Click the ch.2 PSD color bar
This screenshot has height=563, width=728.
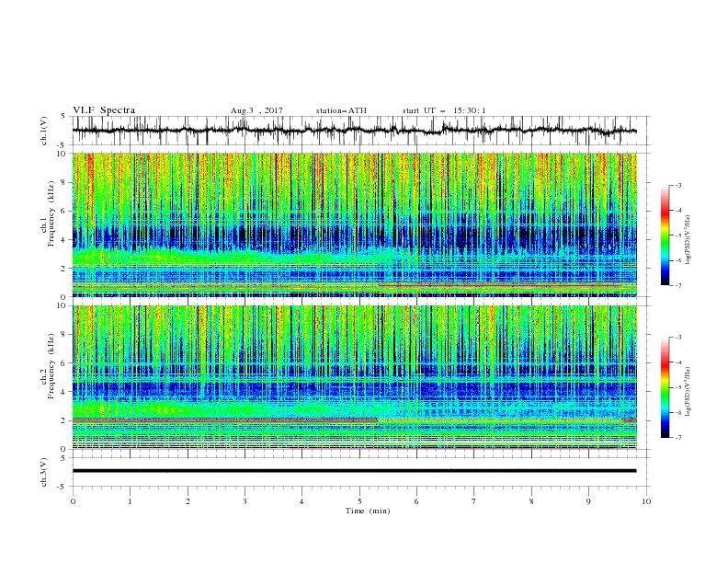tap(665, 387)
